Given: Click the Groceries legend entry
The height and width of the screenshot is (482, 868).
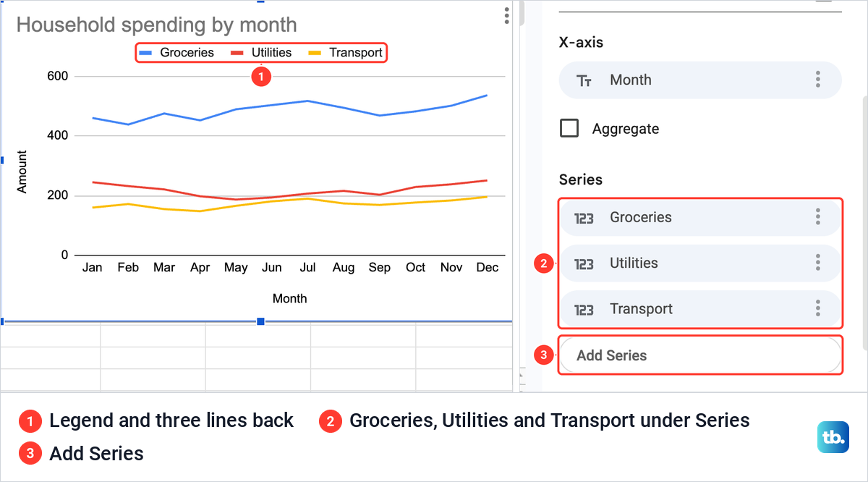Looking at the screenshot, I should tap(176, 53).
